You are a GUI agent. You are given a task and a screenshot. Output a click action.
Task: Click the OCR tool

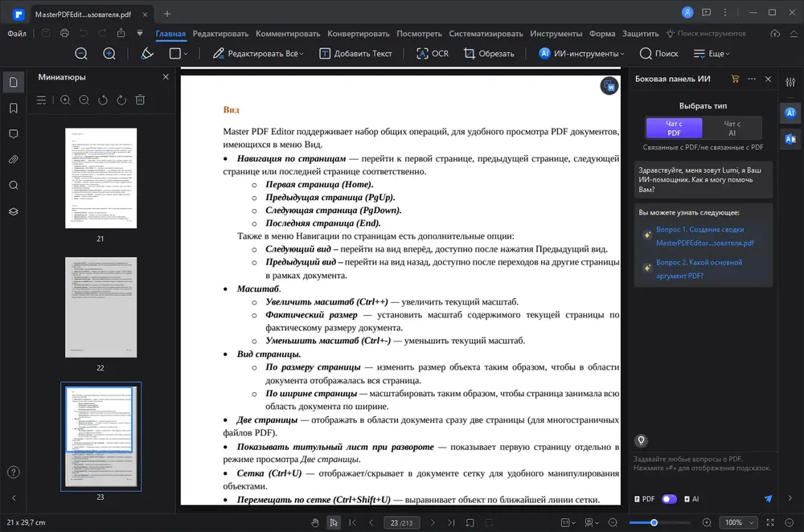coord(433,53)
